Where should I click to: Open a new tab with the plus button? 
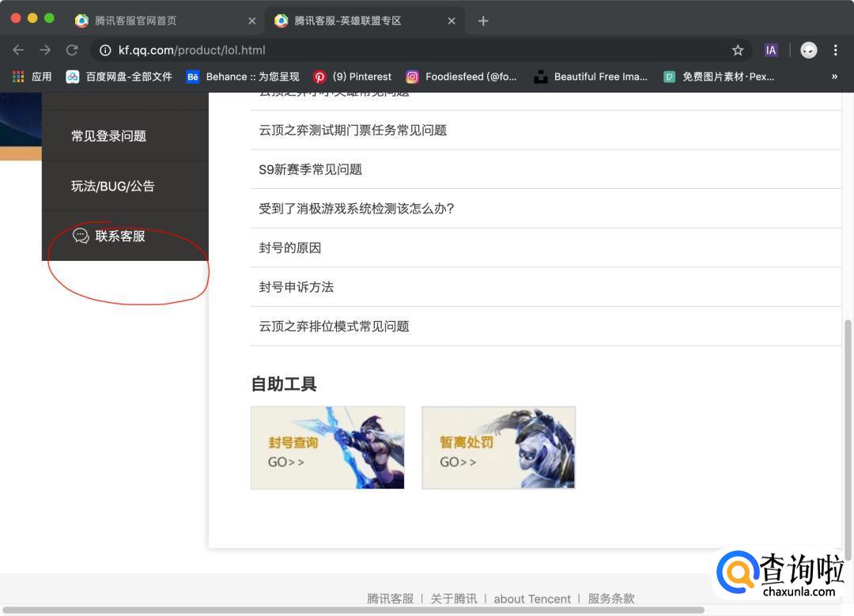483,21
